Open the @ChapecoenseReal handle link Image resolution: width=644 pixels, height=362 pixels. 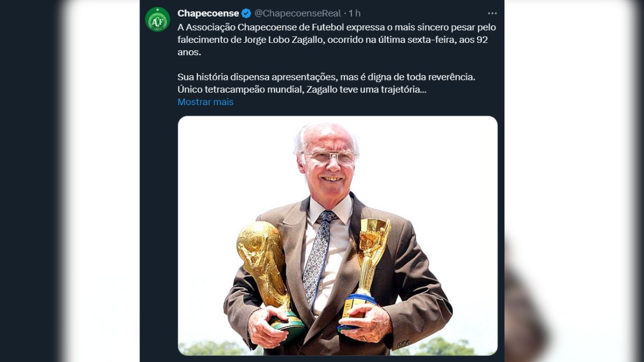point(297,13)
